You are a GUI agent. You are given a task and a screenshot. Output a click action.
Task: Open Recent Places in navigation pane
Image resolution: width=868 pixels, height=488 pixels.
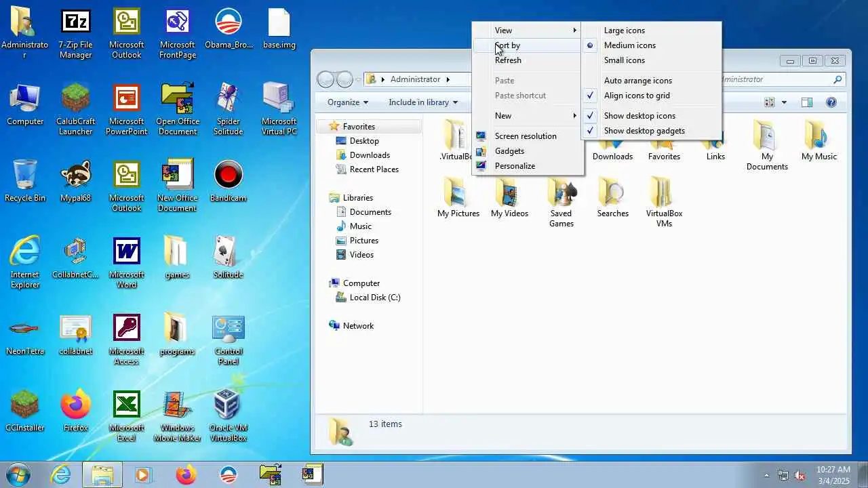(x=374, y=169)
